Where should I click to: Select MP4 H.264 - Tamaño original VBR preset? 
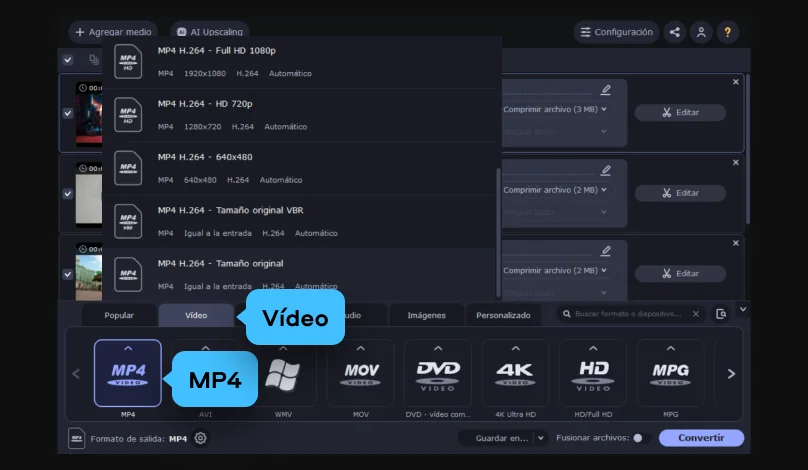301,221
